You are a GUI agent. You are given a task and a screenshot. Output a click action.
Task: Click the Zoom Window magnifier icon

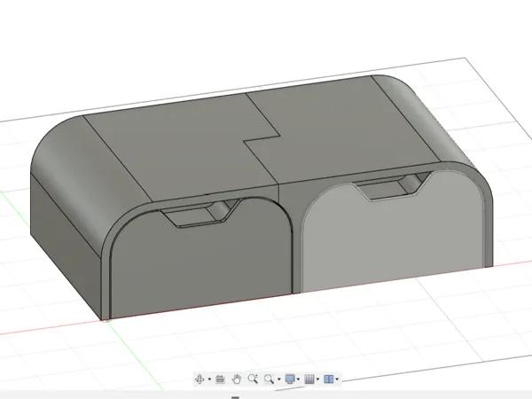(269, 379)
